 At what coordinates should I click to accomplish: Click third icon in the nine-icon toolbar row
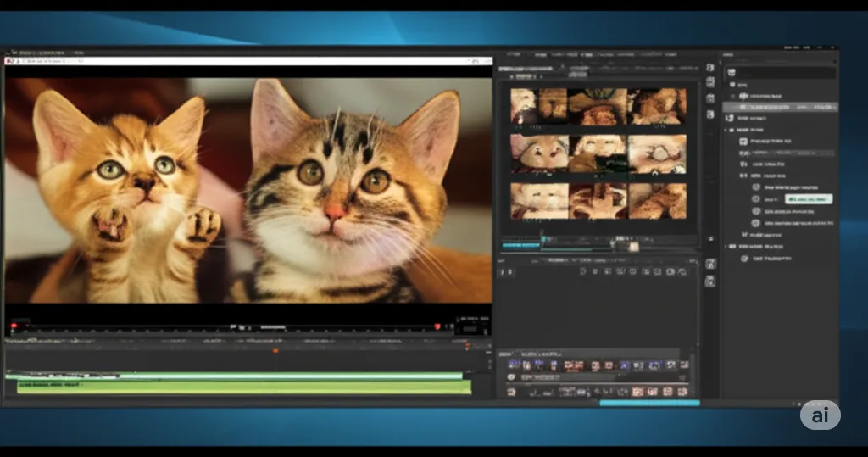(608, 271)
